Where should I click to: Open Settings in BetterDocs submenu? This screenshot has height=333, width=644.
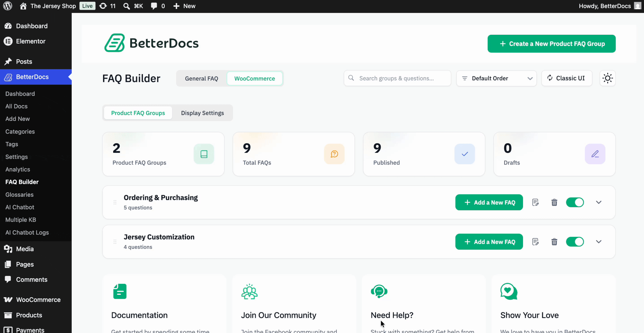17,157
